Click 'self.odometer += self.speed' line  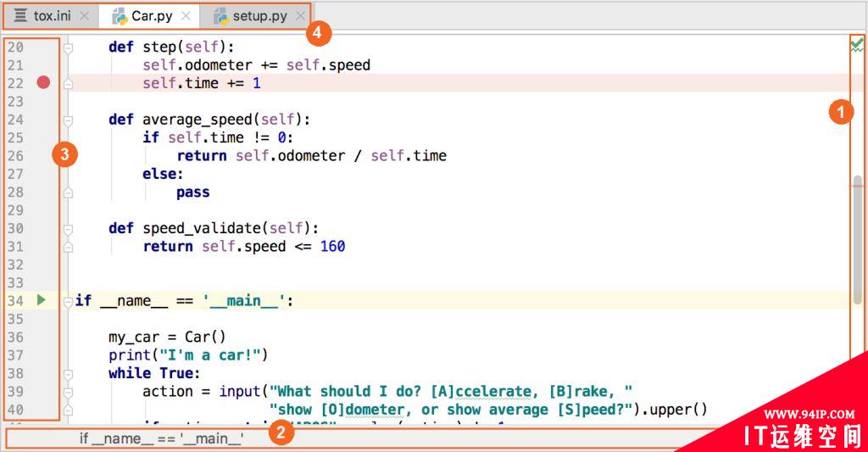point(256,65)
